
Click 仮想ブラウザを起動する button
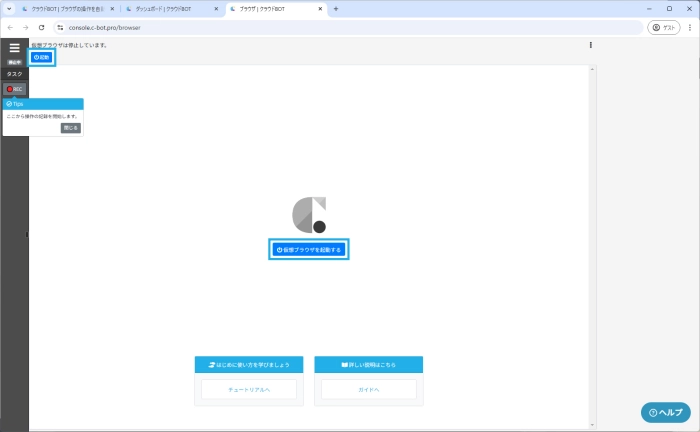(x=309, y=249)
